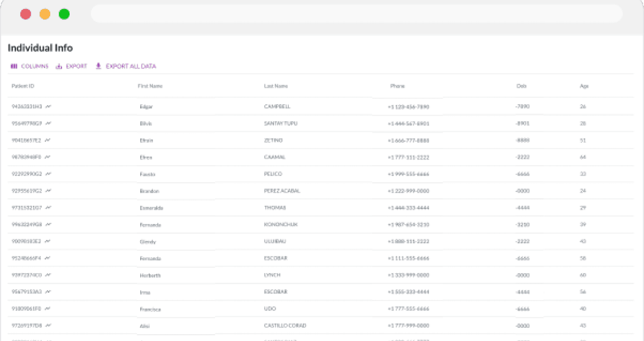Click the trend icon in Francisca's row
The image size is (644, 341).
pyautogui.click(x=48, y=308)
